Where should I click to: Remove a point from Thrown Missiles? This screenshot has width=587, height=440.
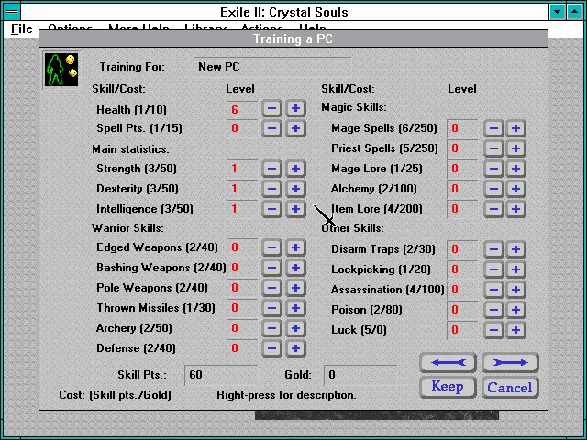coord(272,308)
